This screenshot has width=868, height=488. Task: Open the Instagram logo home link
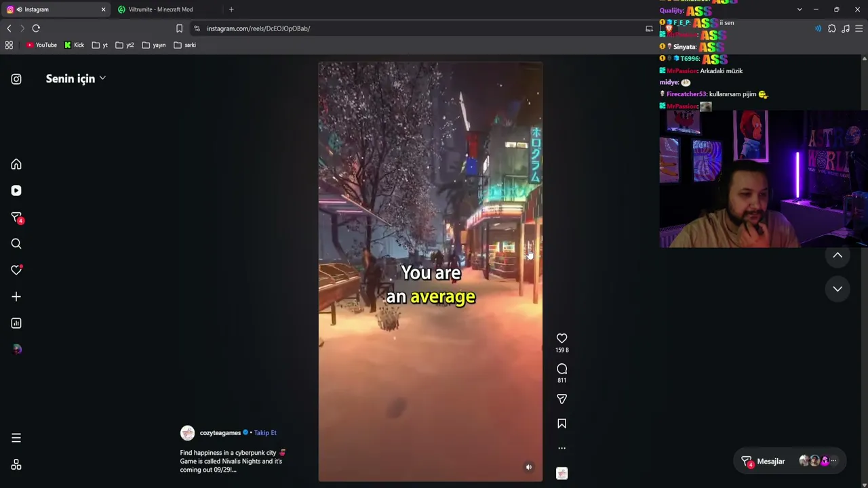pos(16,79)
